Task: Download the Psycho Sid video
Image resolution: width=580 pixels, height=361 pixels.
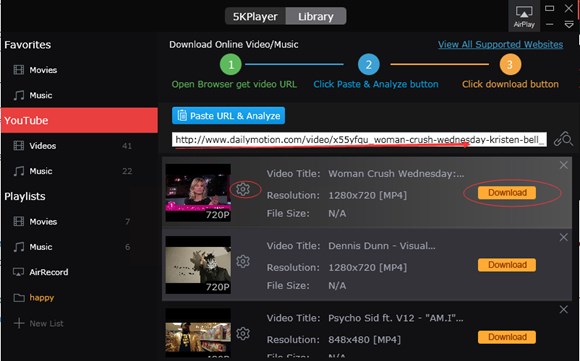Action: point(507,337)
